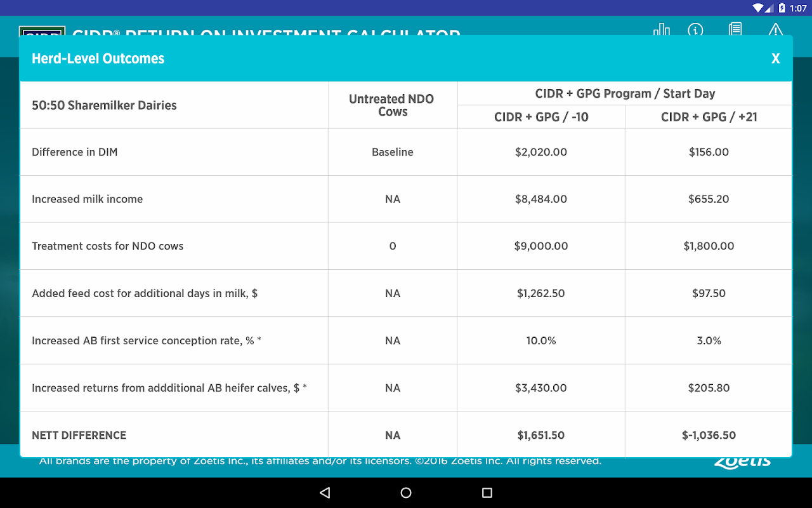Click the $156.00 value

pyautogui.click(x=709, y=152)
